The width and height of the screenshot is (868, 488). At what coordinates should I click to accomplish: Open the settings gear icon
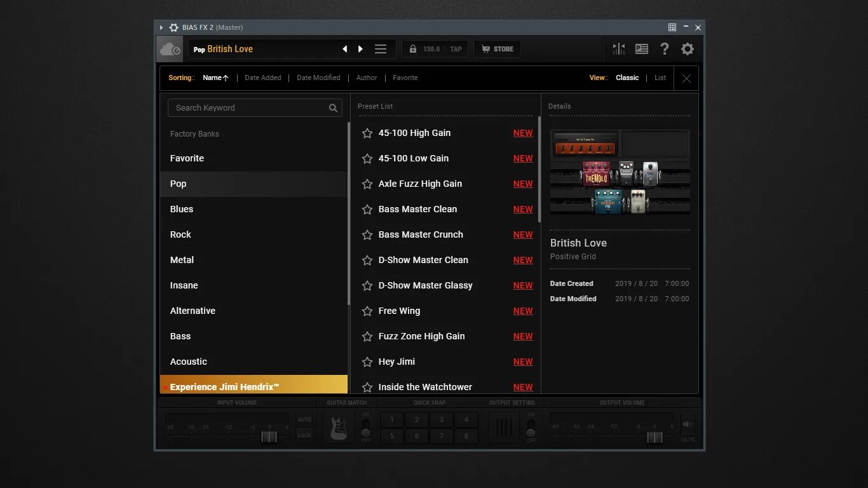tap(688, 49)
